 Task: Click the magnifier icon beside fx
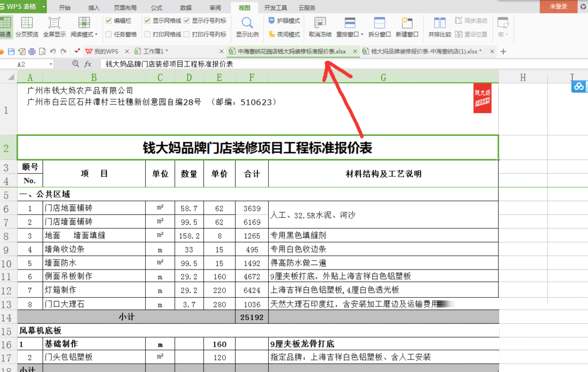pos(75,64)
